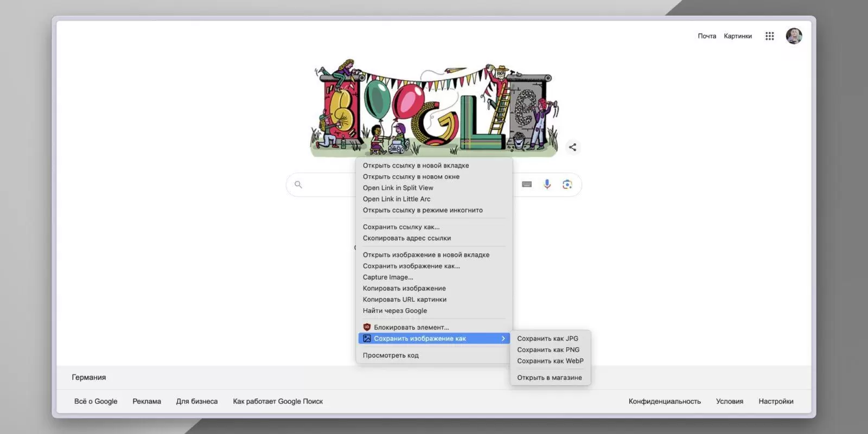Start voice search with microphone
868x434 pixels.
pyautogui.click(x=547, y=184)
